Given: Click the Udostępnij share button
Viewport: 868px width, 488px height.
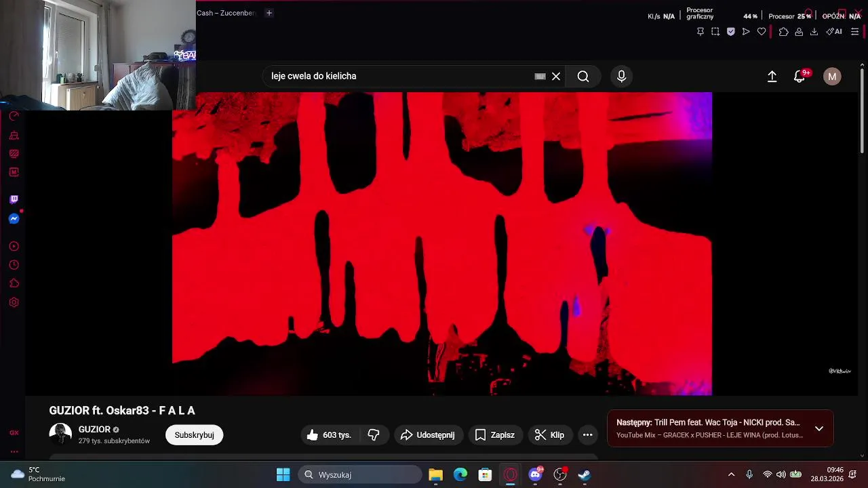Looking at the screenshot, I should [x=428, y=435].
